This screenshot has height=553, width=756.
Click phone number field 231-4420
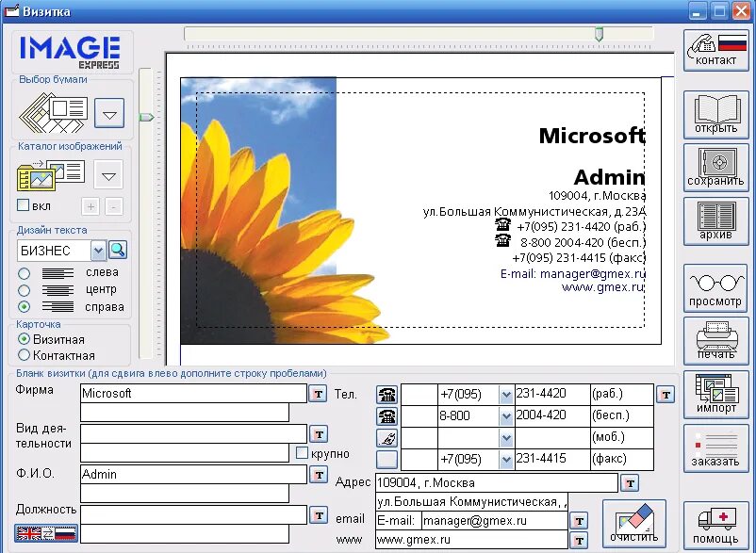click(x=552, y=394)
